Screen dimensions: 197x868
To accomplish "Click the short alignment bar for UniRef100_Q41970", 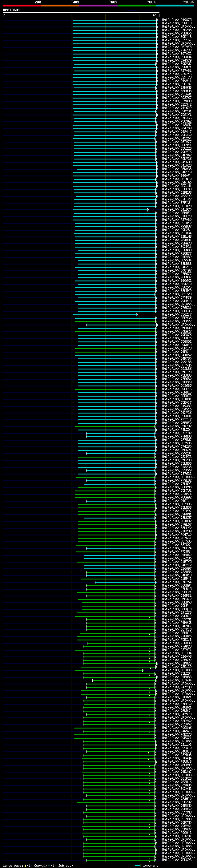I will click(x=111, y=210).
